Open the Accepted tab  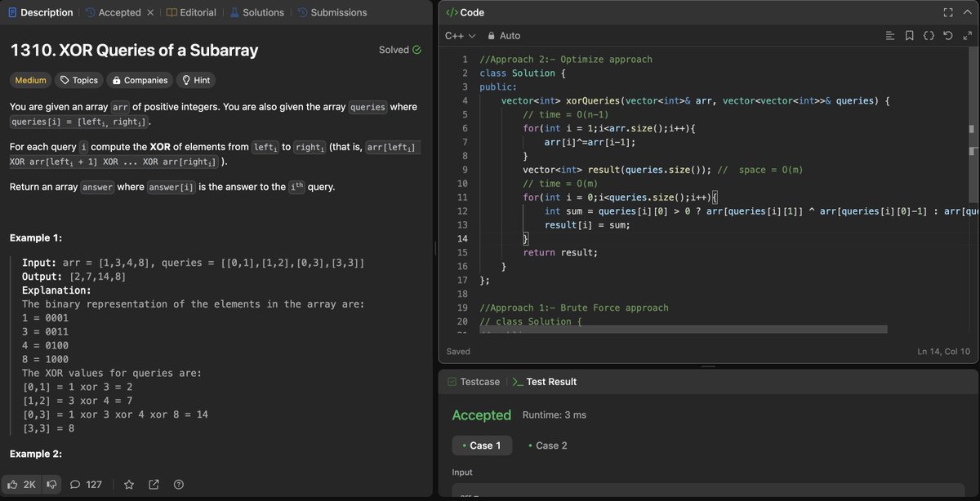pyautogui.click(x=113, y=12)
